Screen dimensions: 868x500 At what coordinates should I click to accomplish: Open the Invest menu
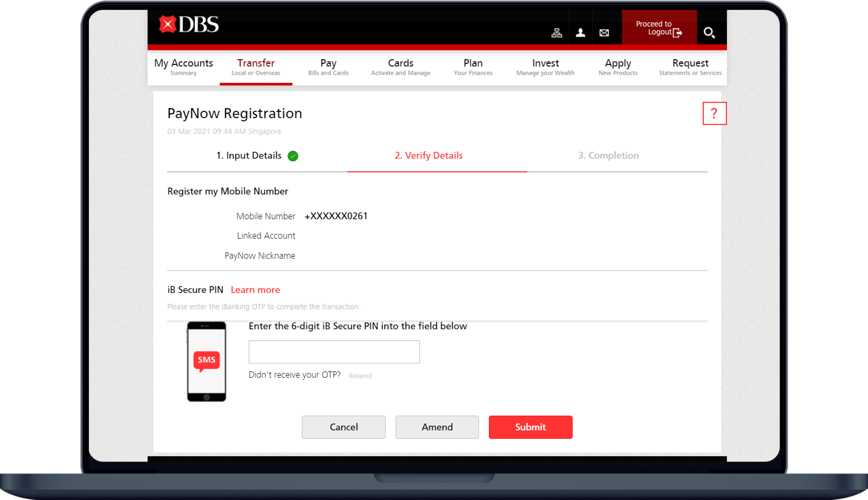point(545,67)
